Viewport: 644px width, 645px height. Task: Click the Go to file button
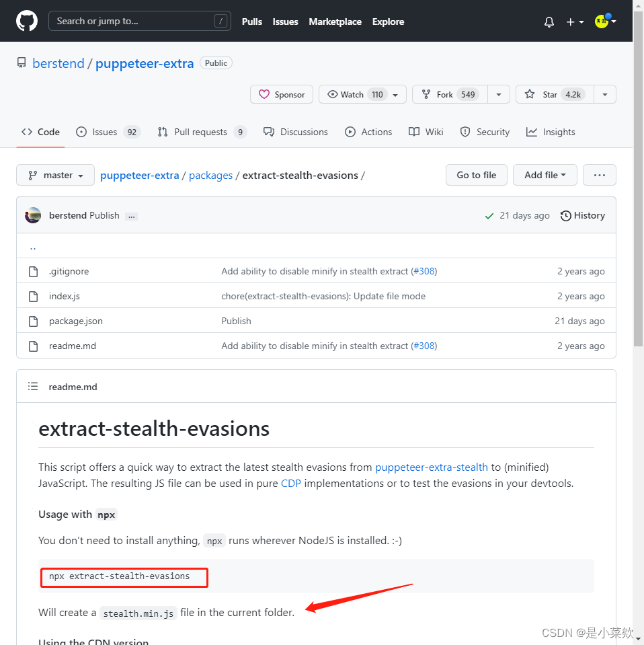pyautogui.click(x=476, y=176)
